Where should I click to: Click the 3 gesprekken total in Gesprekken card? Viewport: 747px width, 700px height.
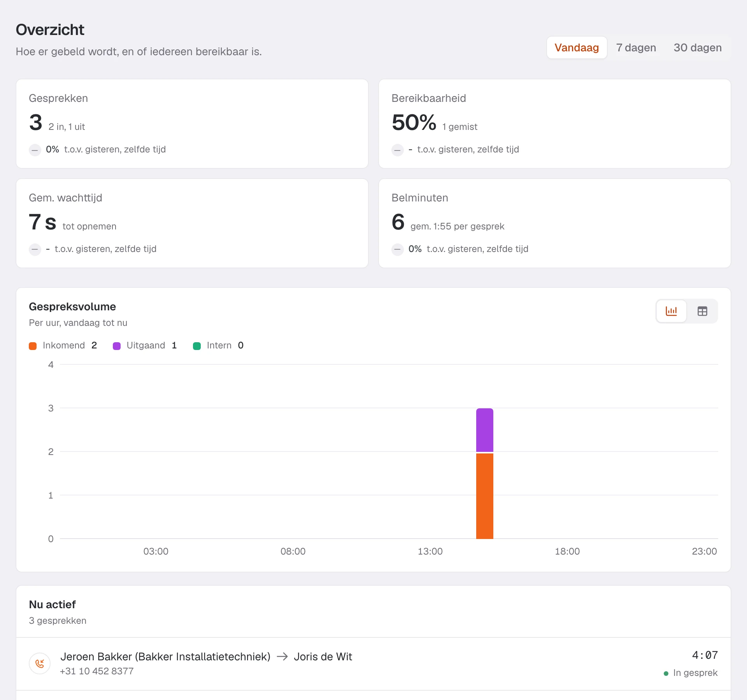click(x=35, y=122)
